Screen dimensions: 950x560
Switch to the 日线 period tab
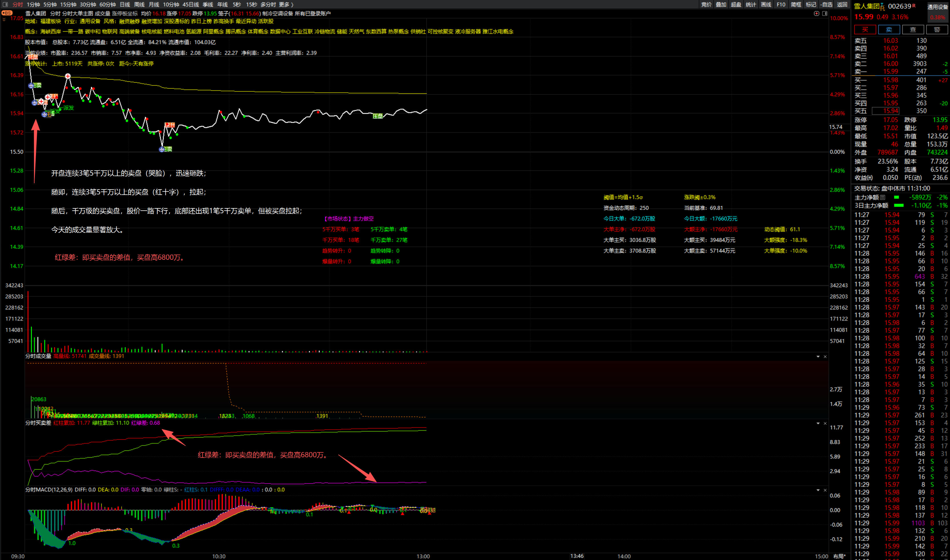point(124,5)
